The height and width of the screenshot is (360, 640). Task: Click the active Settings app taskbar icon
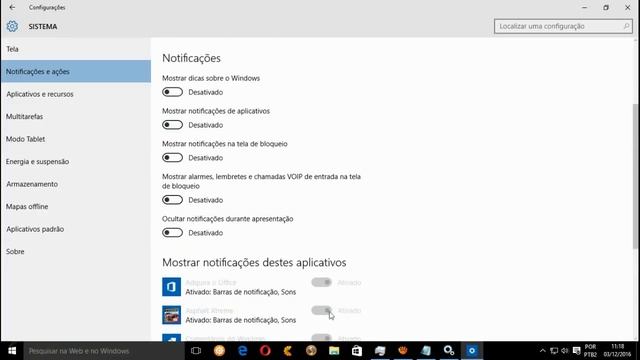[472, 351]
